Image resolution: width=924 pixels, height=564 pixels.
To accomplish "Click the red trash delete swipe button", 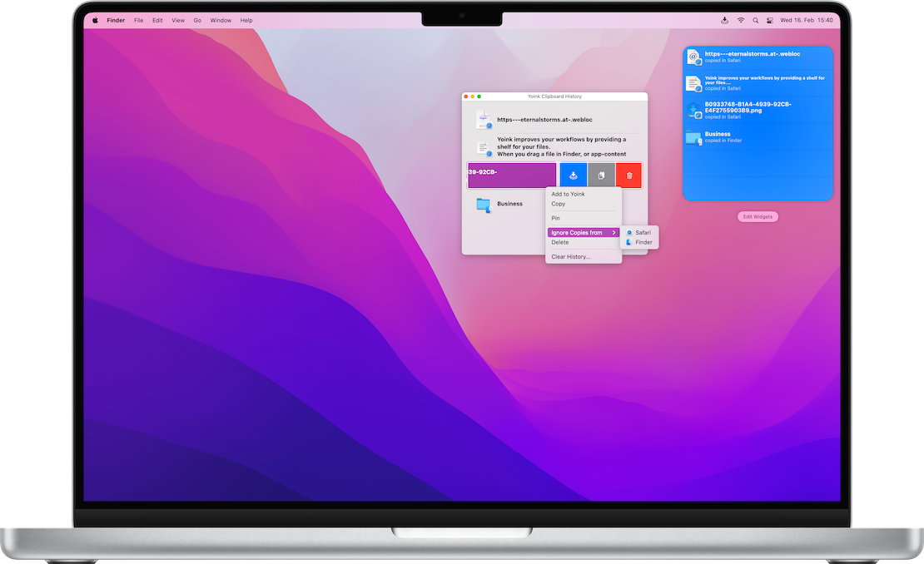I will (x=628, y=176).
